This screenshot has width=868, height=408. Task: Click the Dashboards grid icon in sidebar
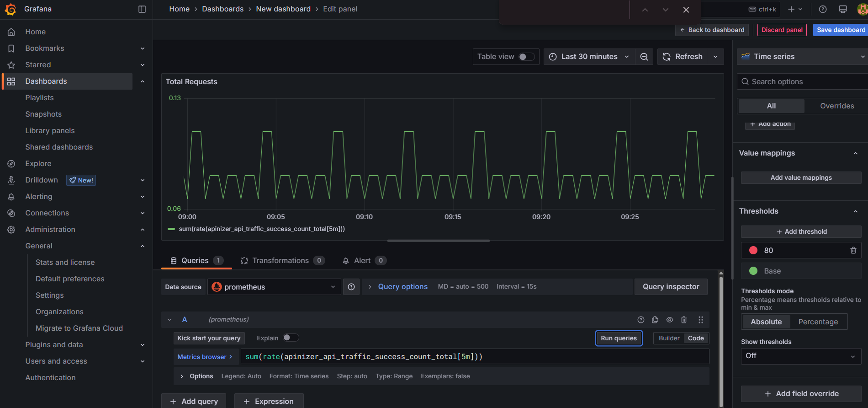[x=11, y=81]
